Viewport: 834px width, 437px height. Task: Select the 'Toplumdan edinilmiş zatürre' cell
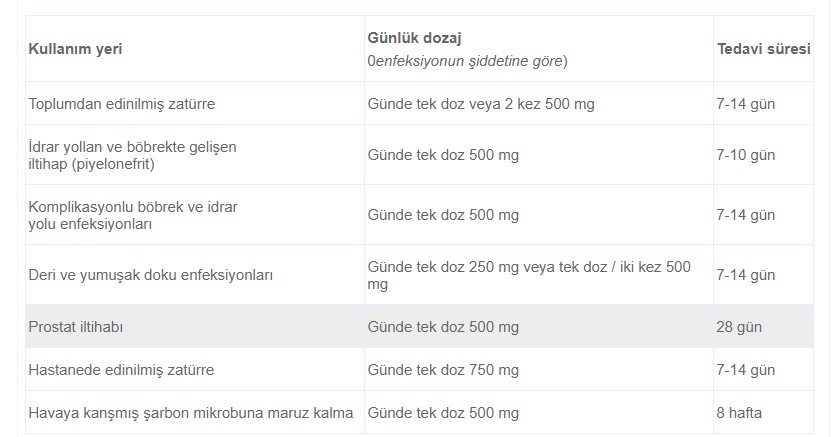click(x=122, y=103)
